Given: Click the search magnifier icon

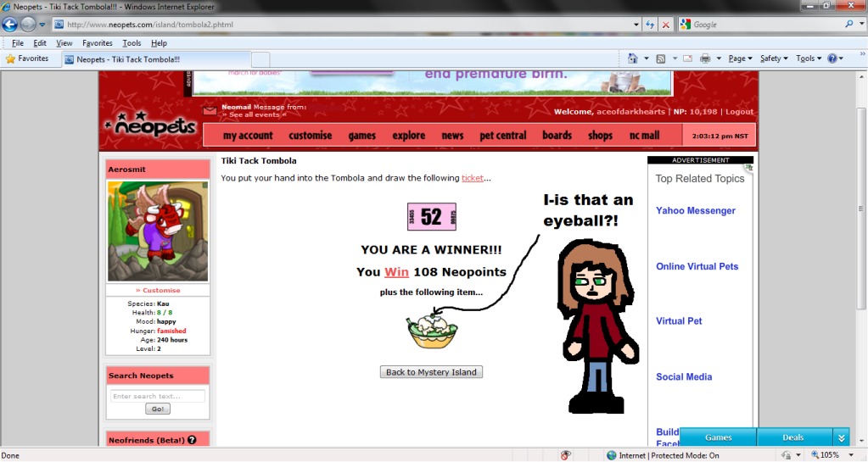Looking at the screenshot, I should pos(848,25).
